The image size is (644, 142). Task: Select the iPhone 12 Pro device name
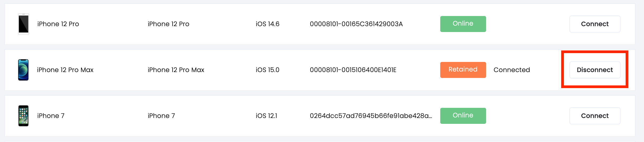point(58,24)
